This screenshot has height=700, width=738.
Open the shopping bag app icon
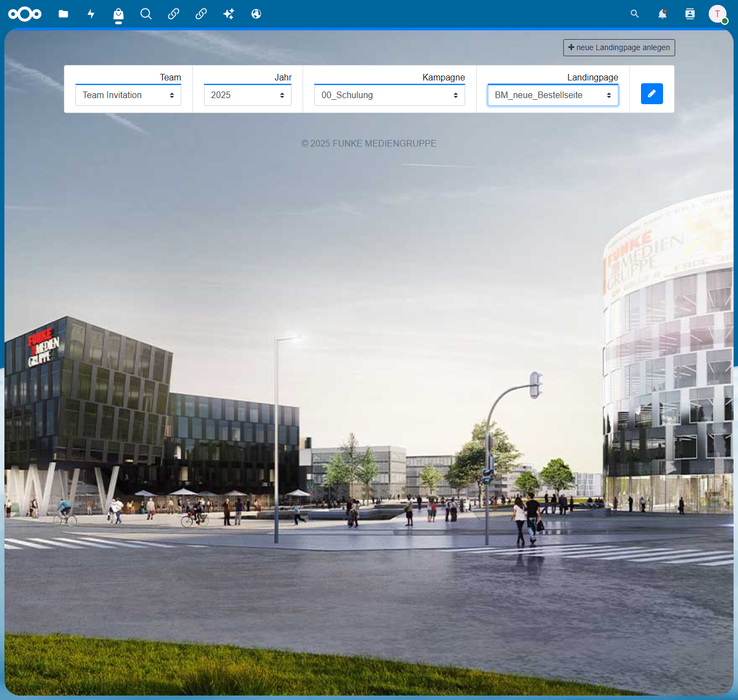click(x=118, y=14)
